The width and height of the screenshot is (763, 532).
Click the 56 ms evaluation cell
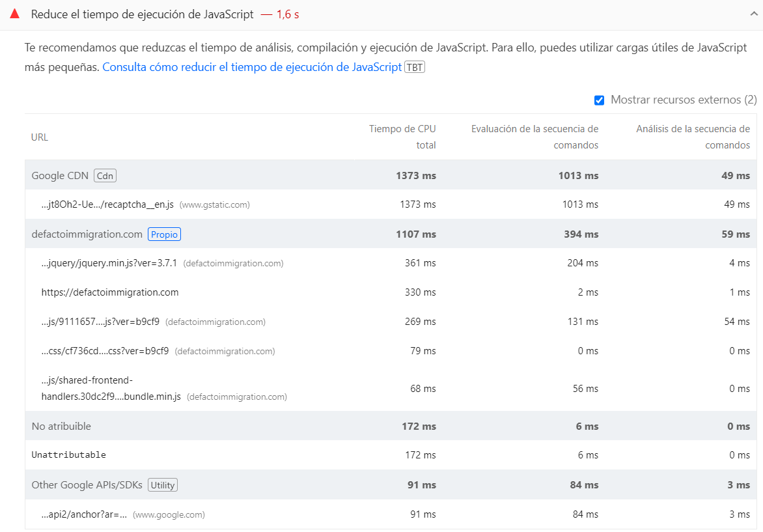585,388
